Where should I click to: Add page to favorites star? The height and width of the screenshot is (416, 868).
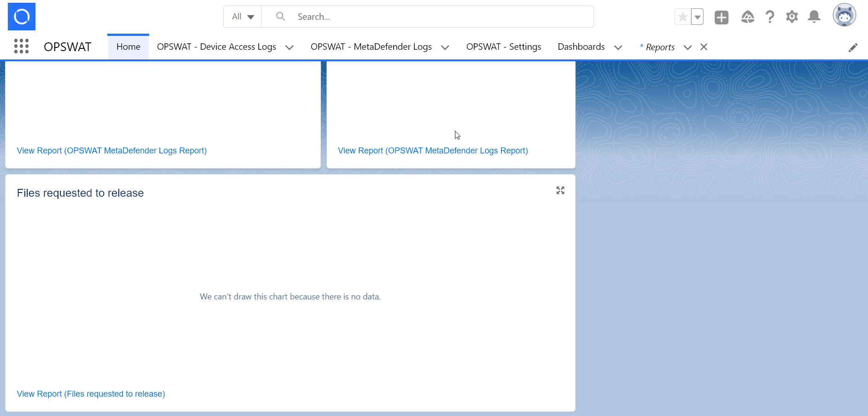click(x=683, y=17)
